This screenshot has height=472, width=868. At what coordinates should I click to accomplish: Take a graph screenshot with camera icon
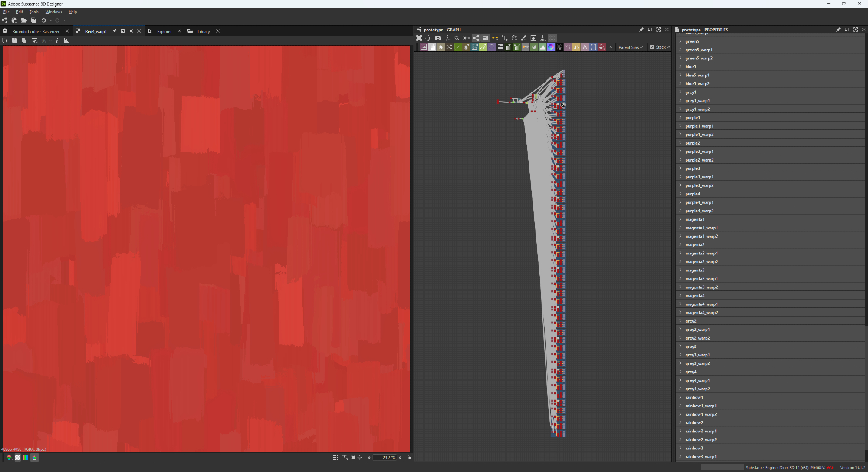438,38
